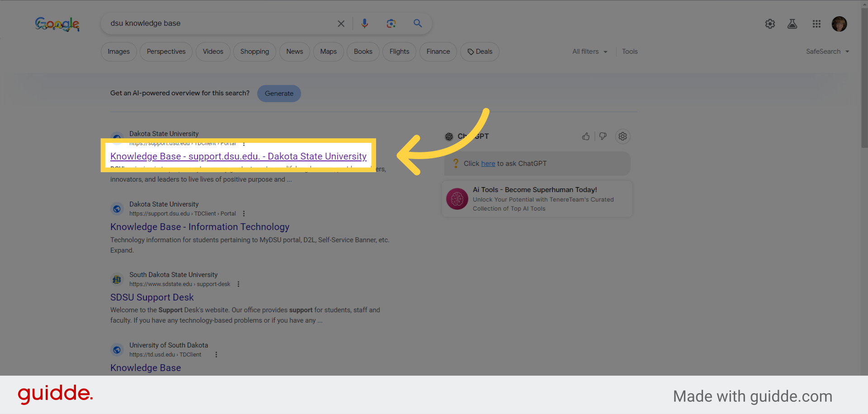Viewport: 868px width, 414px height.
Task: Open Knowledge Base - Information Technology result
Action: tap(200, 227)
